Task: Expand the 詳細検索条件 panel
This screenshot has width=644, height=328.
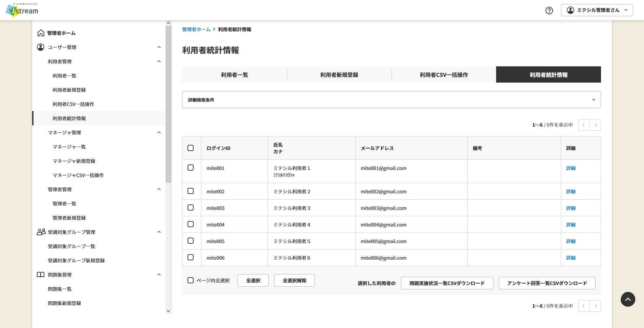Action: point(391,100)
